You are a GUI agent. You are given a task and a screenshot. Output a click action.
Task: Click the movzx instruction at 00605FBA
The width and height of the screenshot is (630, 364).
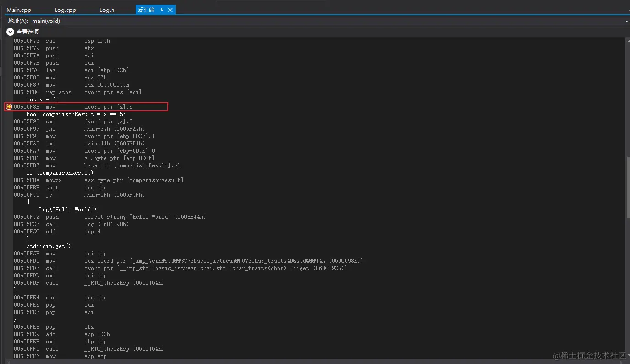[x=98, y=180]
